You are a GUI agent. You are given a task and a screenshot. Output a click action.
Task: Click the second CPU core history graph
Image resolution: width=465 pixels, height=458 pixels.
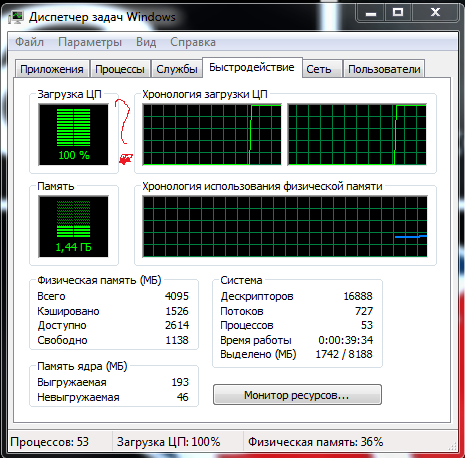click(357, 135)
